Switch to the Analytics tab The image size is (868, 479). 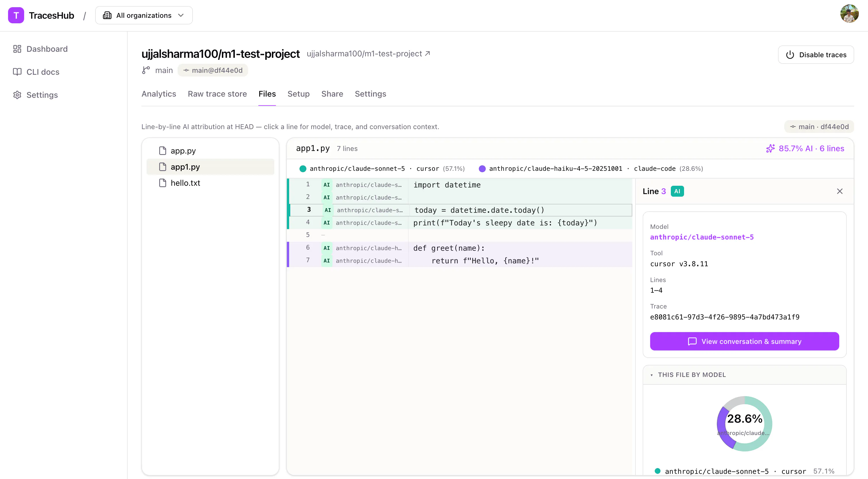159,94
